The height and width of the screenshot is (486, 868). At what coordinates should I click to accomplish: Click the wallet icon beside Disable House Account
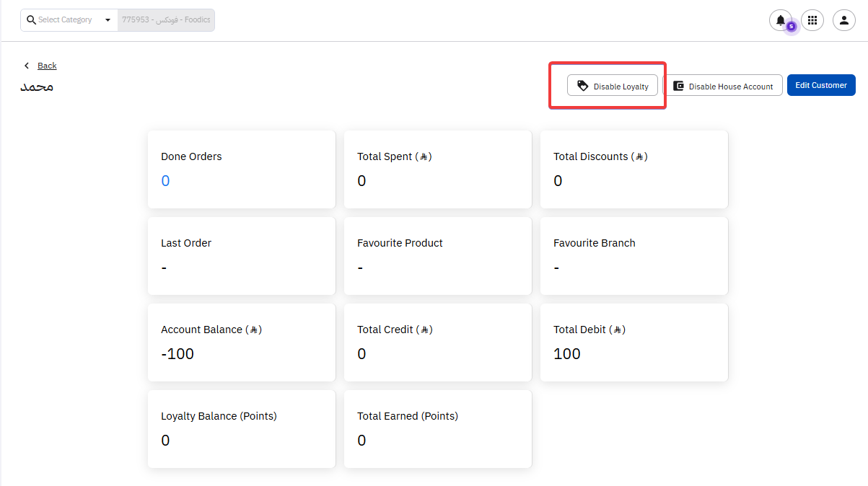tap(678, 86)
